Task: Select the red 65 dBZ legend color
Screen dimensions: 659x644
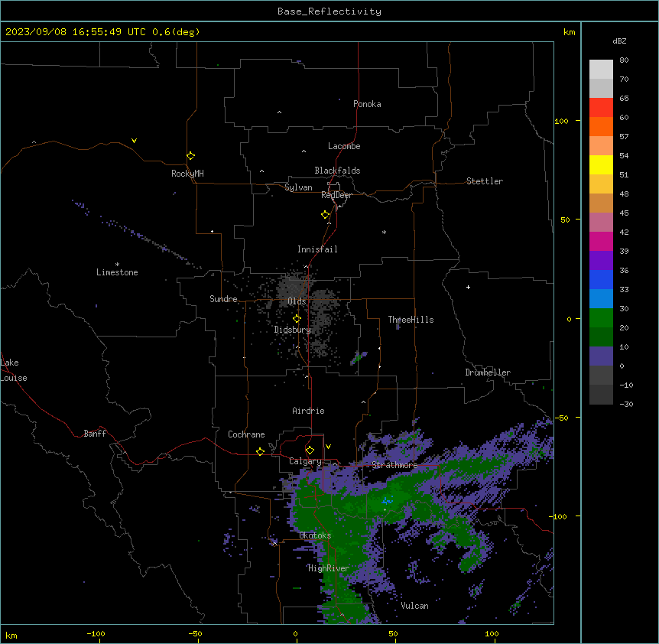Action: pos(601,107)
